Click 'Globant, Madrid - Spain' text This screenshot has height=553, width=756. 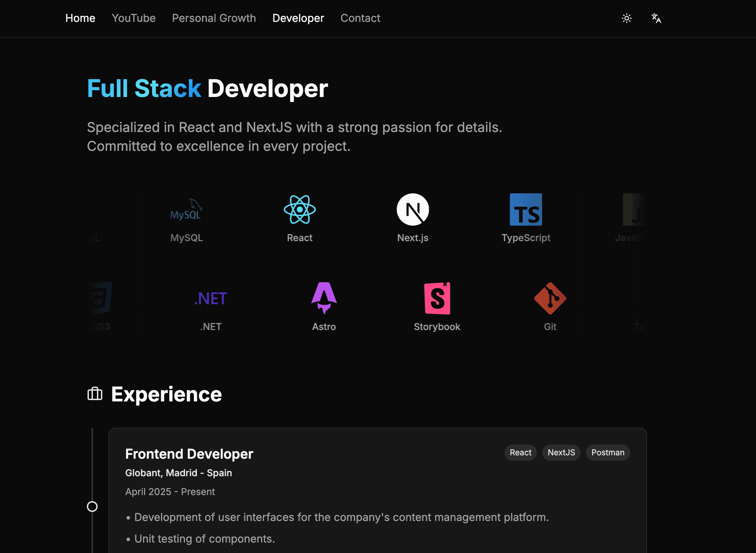point(178,473)
